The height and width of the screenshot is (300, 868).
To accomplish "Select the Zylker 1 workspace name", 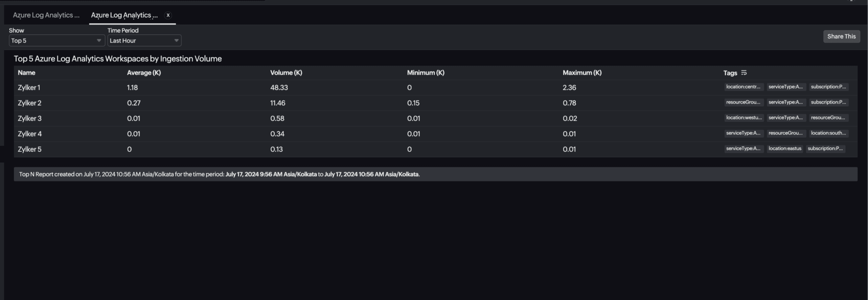I will [29, 88].
